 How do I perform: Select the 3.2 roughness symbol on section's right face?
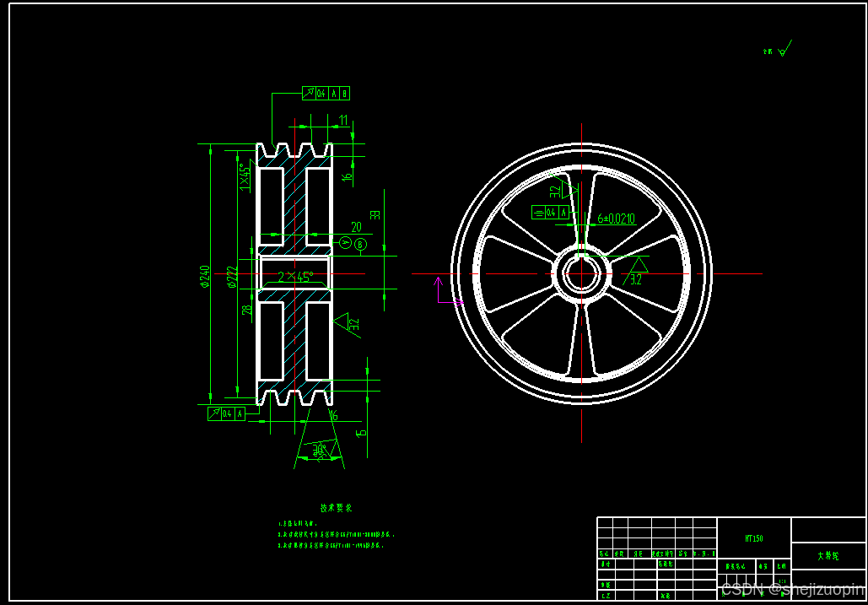coord(348,324)
